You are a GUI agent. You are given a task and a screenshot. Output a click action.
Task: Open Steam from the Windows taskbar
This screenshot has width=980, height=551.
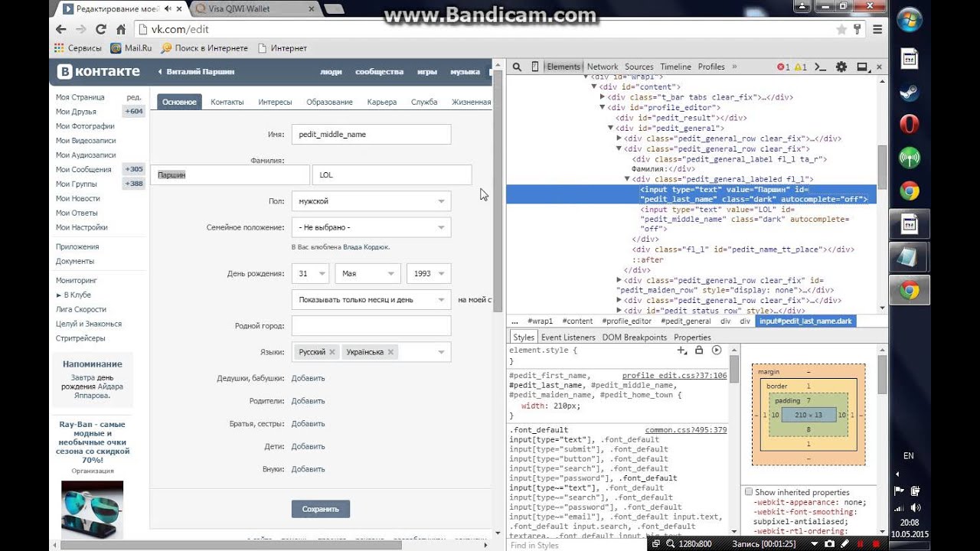[x=909, y=92]
